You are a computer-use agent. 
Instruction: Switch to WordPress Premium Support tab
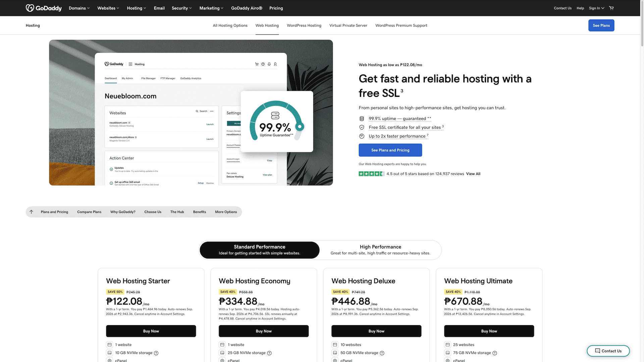tap(401, 25)
